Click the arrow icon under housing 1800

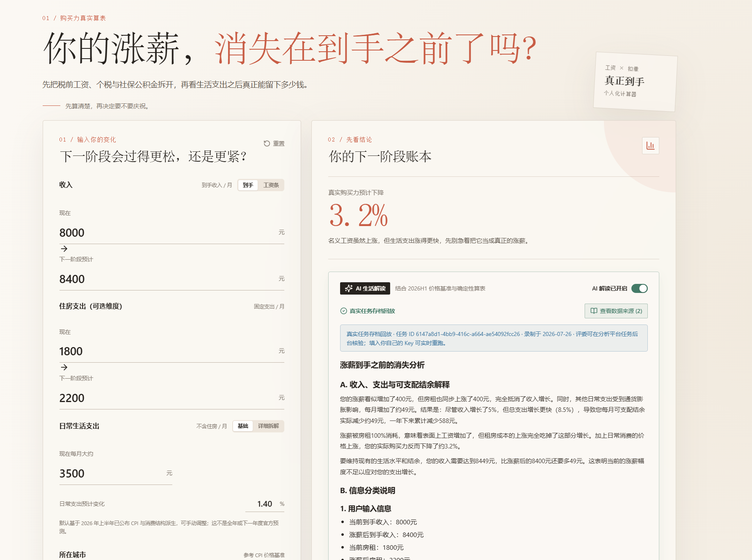coord(64,367)
